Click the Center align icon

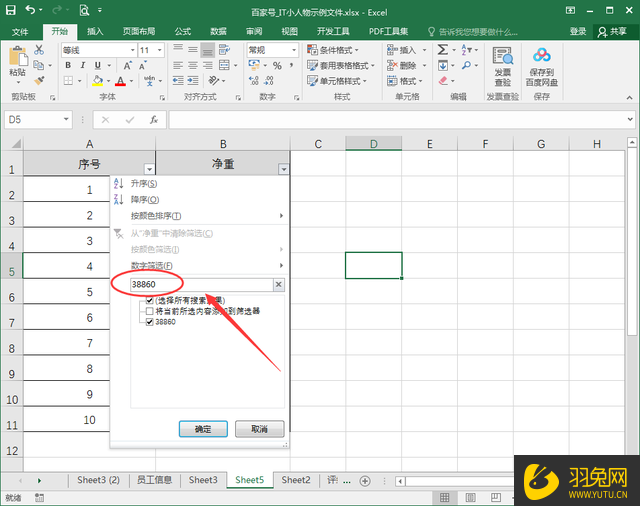(x=193, y=65)
